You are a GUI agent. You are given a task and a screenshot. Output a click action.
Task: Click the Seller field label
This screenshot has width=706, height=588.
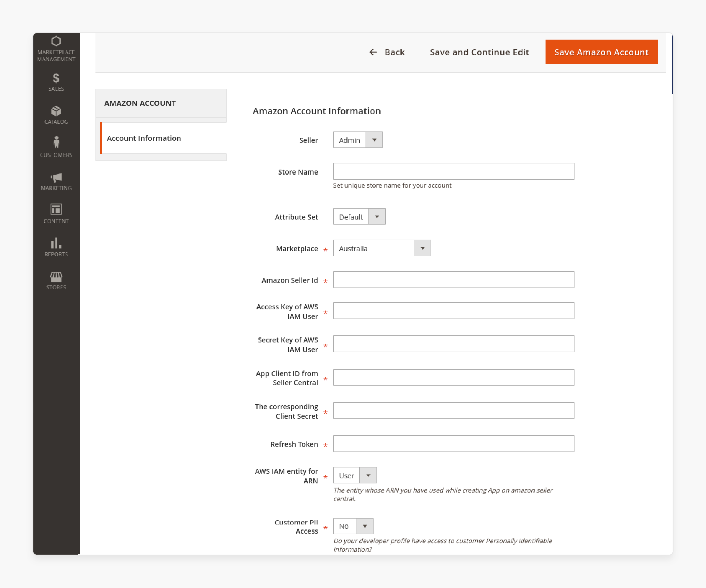pos(308,140)
